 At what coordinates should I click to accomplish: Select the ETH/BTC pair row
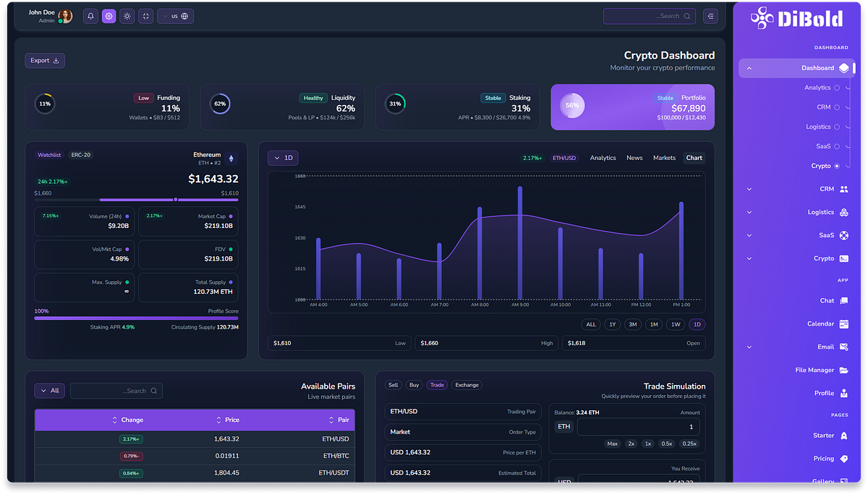[195, 456]
